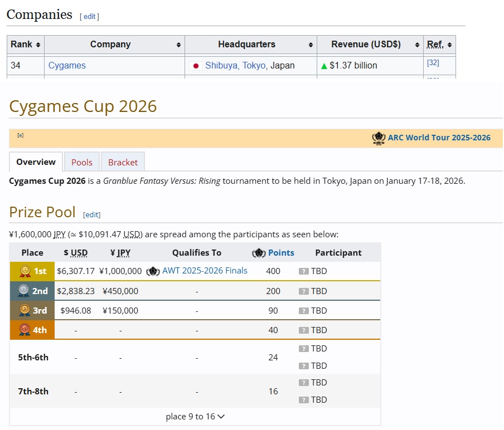504x430 pixels.
Task: Click the Place column header
Action: click(x=32, y=253)
